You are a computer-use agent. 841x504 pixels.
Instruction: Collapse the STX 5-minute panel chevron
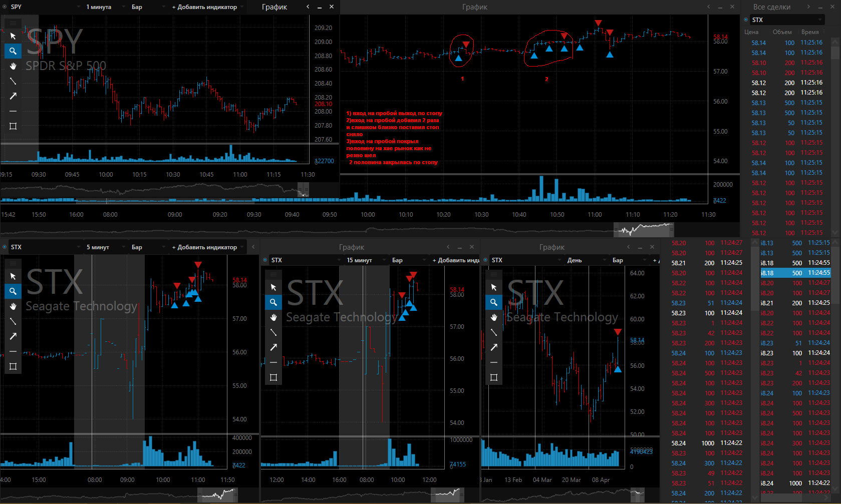click(253, 247)
